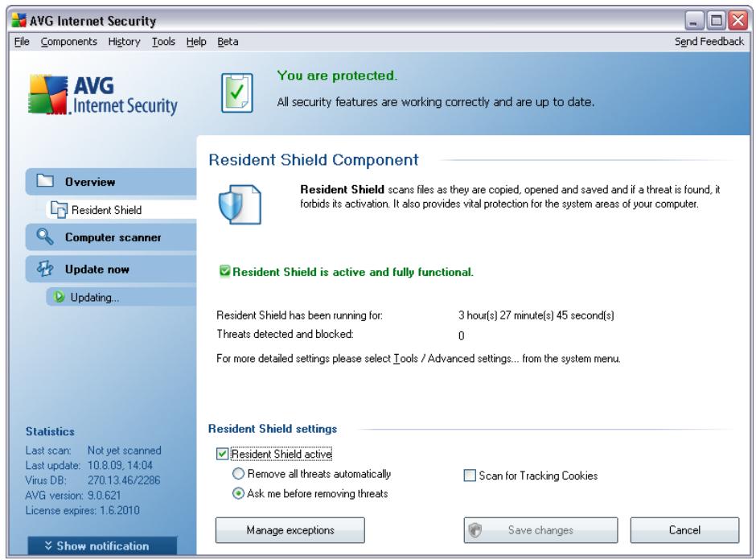Click Last update '10.8.09, 14:04' value
This screenshot has height=560, width=756.
point(120,466)
